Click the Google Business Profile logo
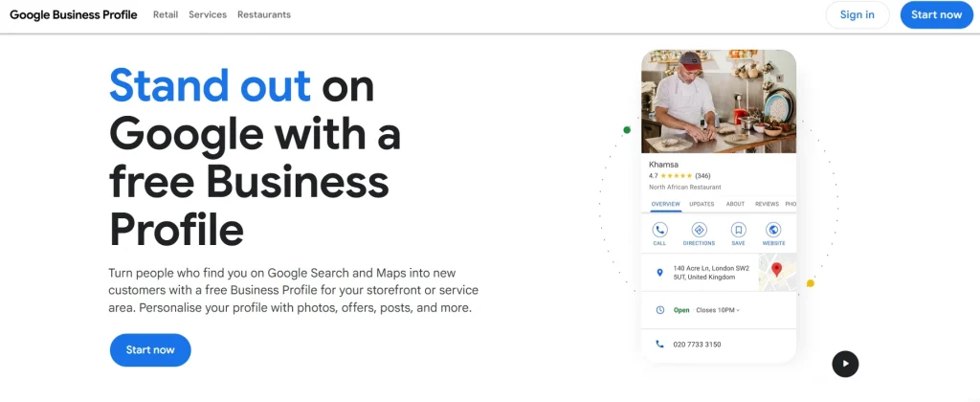 pos(73,14)
